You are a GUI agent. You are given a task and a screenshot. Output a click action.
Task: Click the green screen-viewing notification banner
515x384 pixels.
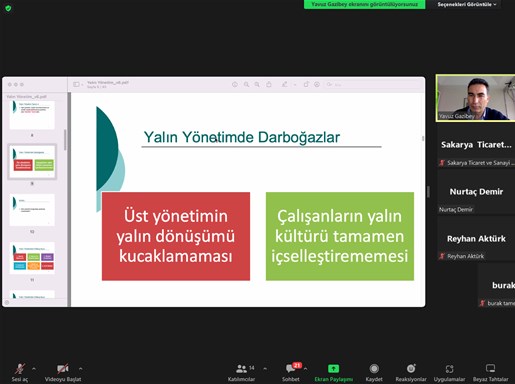[x=364, y=4]
